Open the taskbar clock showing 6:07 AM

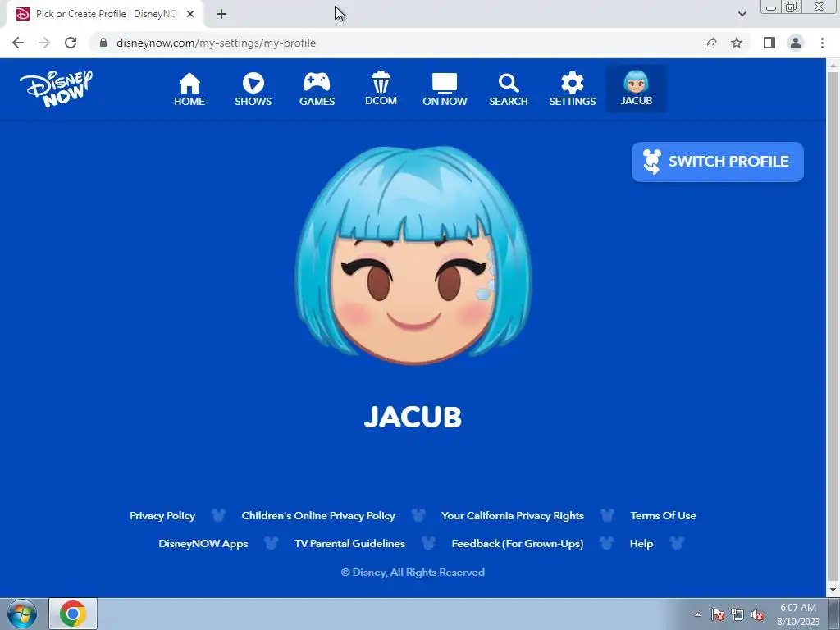pyautogui.click(x=798, y=614)
